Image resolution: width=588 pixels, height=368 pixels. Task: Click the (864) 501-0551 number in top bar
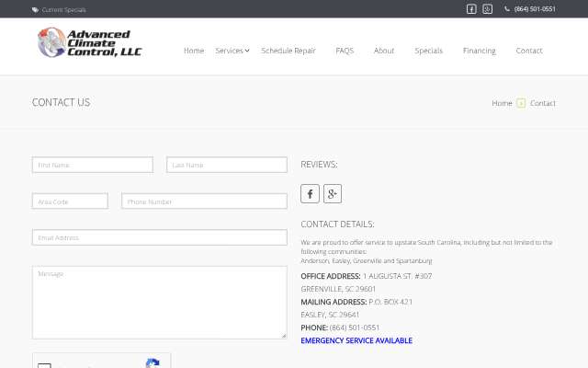pos(535,9)
